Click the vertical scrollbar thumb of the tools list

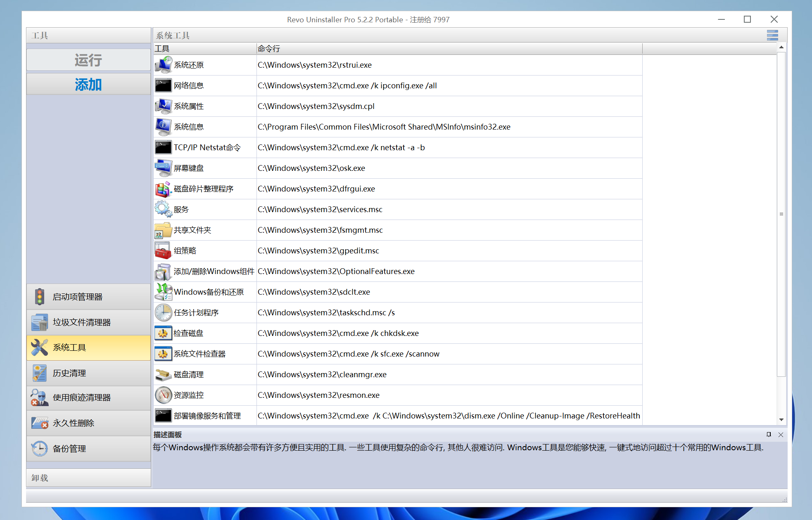(781, 214)
